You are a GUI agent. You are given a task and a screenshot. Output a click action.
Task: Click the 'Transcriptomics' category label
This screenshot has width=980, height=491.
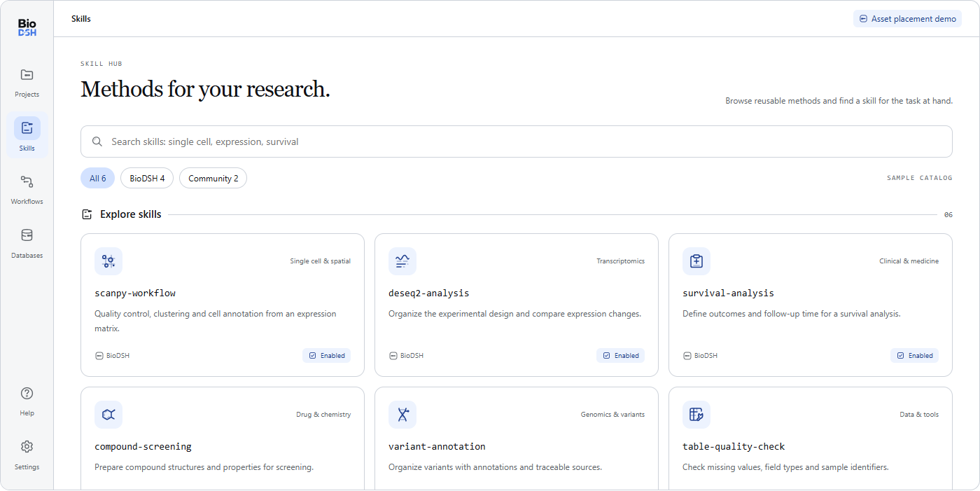(x=621, y=261)
